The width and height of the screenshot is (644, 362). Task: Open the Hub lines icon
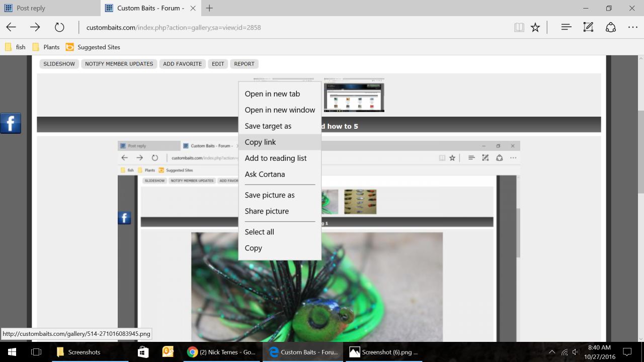566,28
